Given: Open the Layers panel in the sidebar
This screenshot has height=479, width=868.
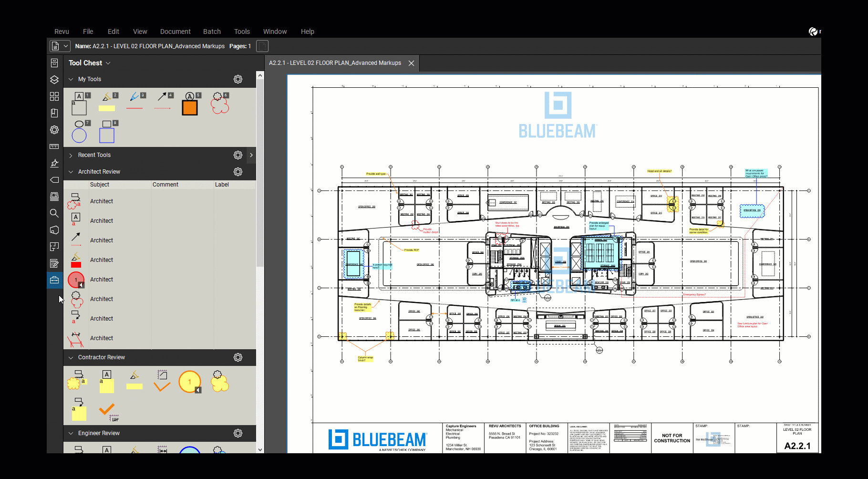Looking at the screenshot, I should pos(54,80).
